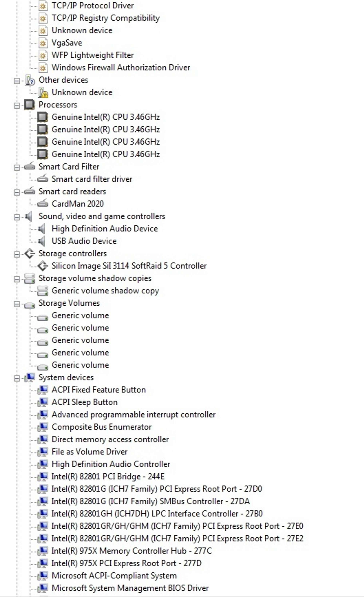This screenshot has height=597, width=364.
Task: Click the Smart card filter driver icon
Action: click(x=43, y=178)
